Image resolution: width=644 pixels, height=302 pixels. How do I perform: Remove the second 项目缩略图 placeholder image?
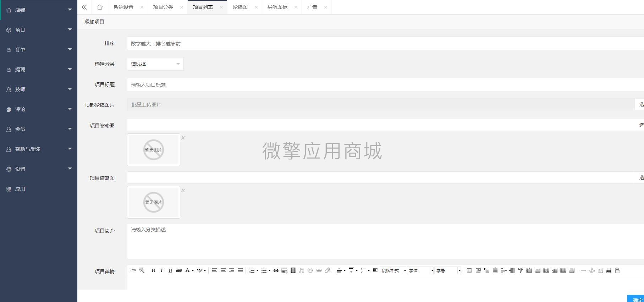click(183, 190)
